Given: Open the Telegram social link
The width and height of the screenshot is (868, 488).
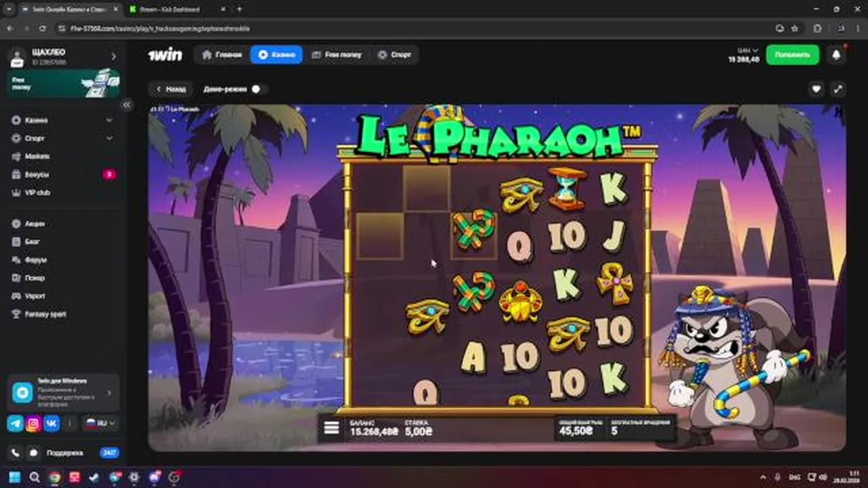Looking at the screenshot, I should point(15,423).
